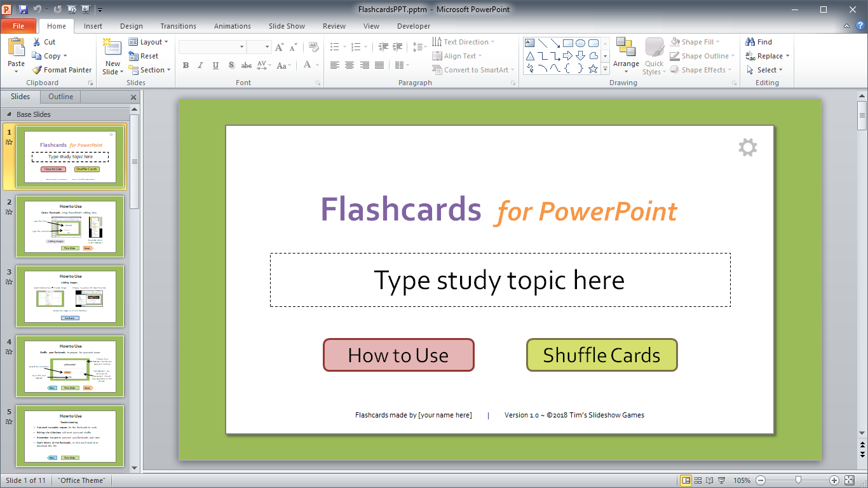Click the Save icon in the quick access toolbar
The image size is (868, 488).
click(24, 10)
